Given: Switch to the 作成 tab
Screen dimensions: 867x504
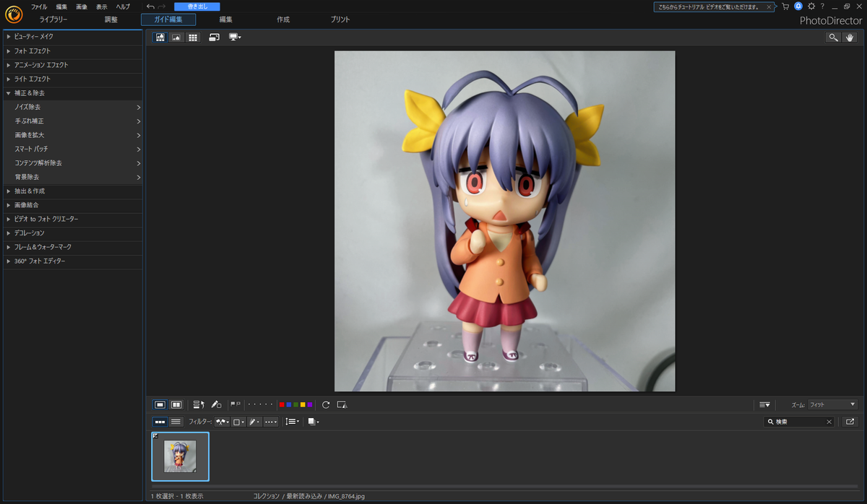Looking at the screenshot, I should pyautogui.click(x=283, y=19).
